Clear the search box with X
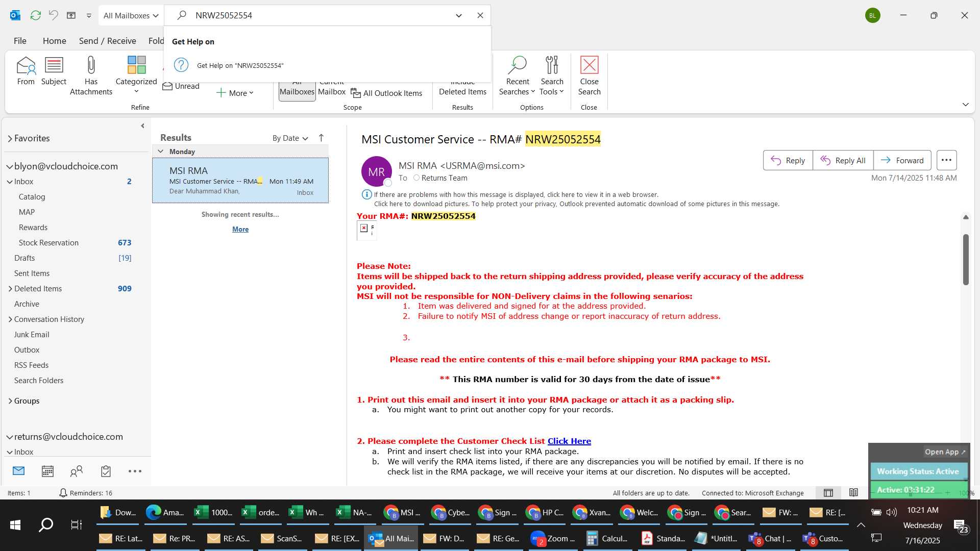This screenshot has width=980, height=551. click(x=480, y=15)
